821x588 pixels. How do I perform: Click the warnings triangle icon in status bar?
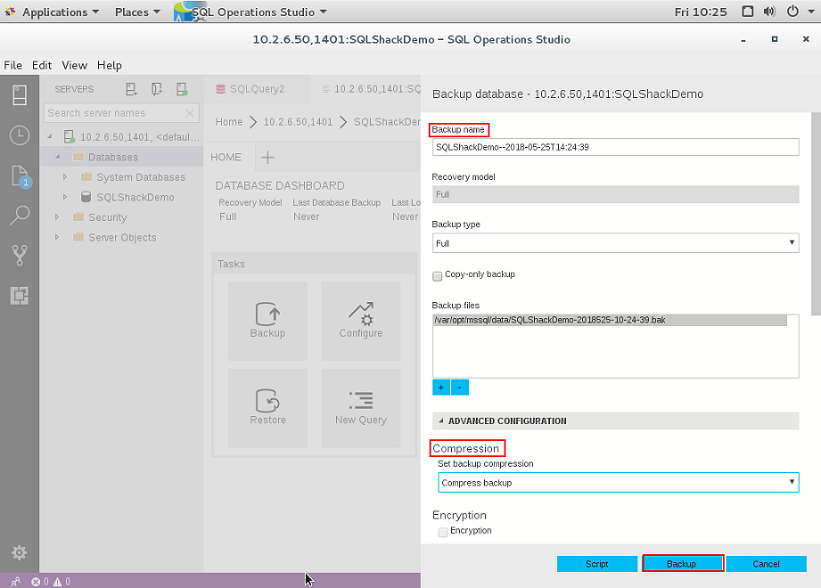click(x=58, y=582)
